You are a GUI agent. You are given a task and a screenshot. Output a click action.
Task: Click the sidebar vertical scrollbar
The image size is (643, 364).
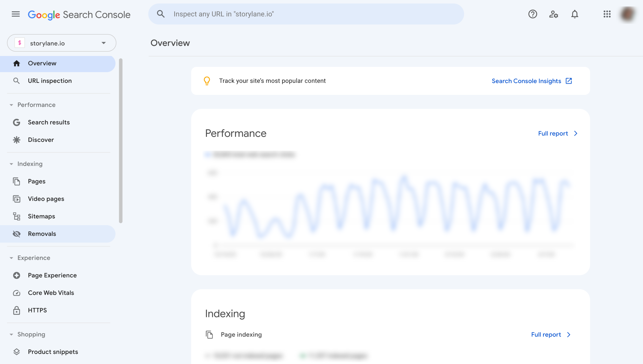[121, 141]
